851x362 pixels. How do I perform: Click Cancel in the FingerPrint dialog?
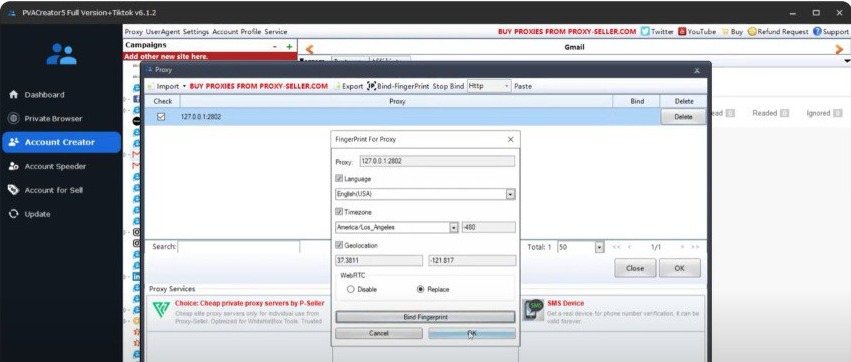pyautogui.click(x=378, y=333)
